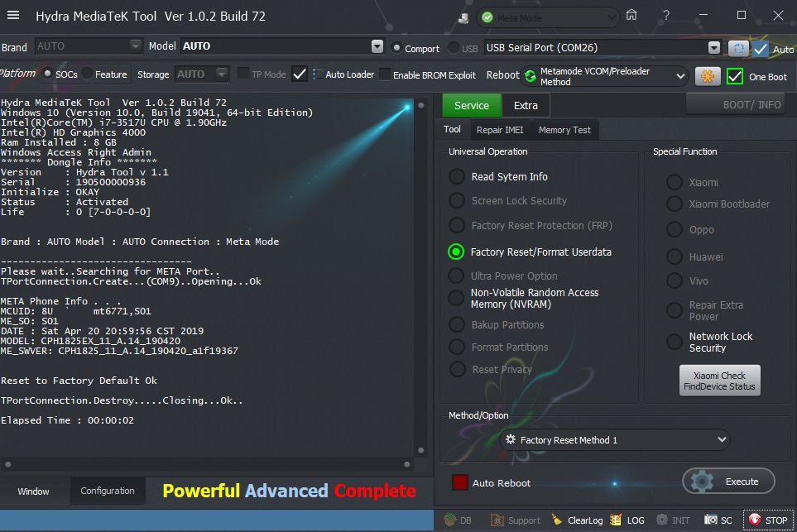
Task: Open the Tool sub-tab
Action: [452, 129]
